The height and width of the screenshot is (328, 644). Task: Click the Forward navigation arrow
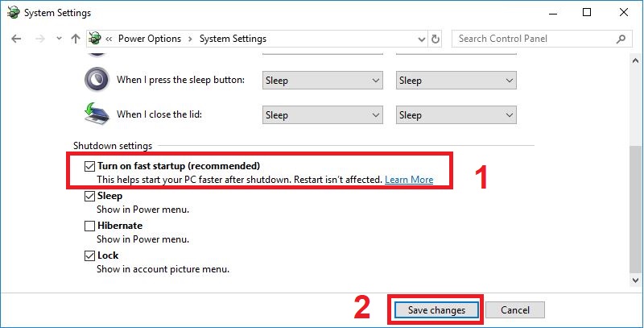[39, 39]
